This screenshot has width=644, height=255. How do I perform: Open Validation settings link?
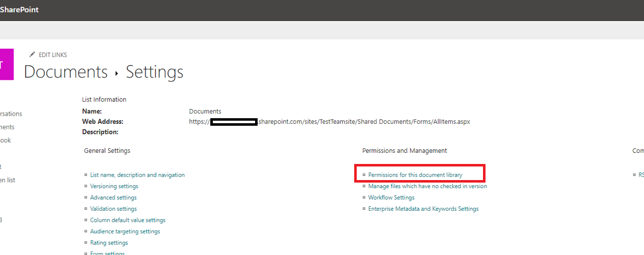click(x=113, y=209)
